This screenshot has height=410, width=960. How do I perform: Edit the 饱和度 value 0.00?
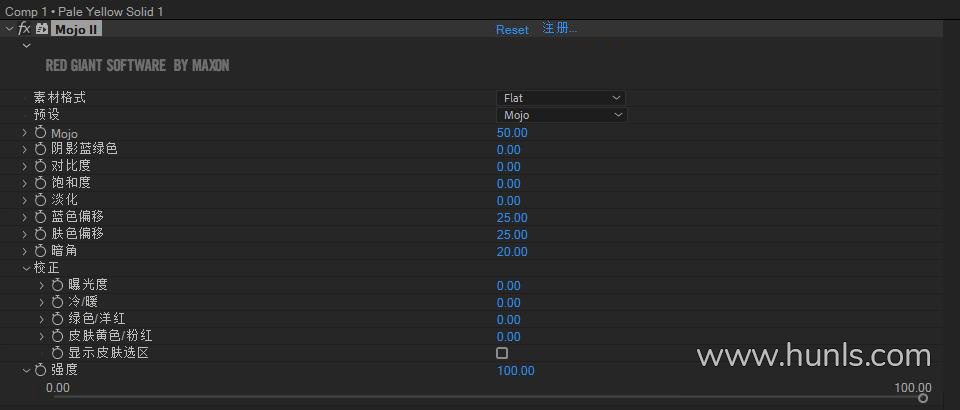pos(508,184)
